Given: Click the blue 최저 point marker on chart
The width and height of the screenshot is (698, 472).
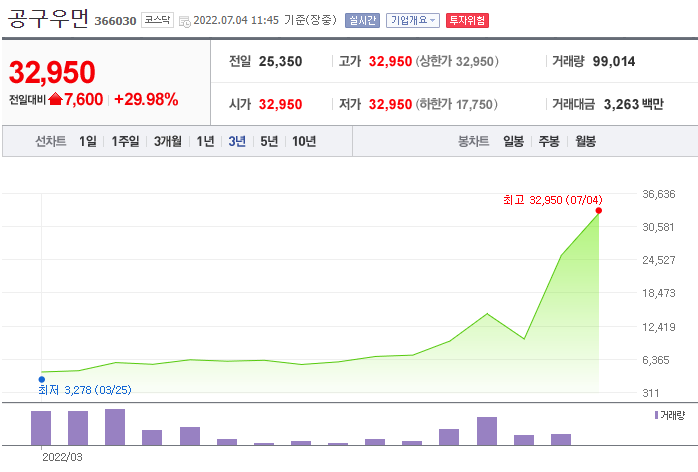Looking at the screenshot, I should [42, 379].
